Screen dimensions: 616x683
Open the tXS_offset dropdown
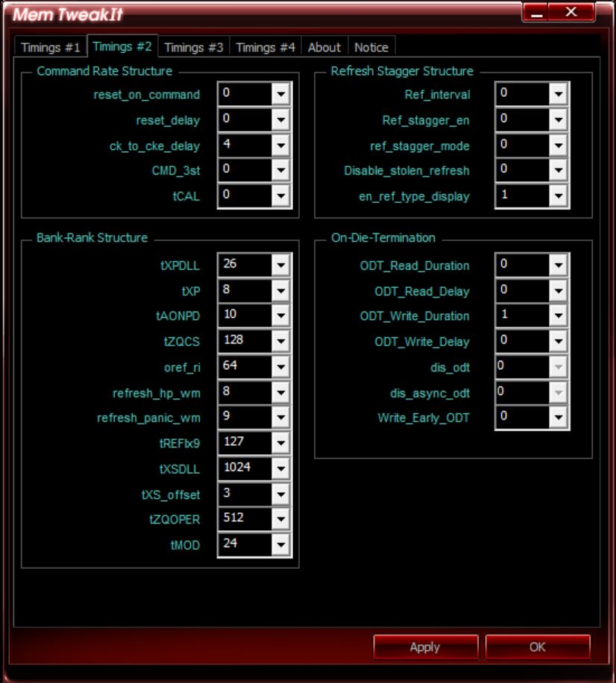(280, 494)
